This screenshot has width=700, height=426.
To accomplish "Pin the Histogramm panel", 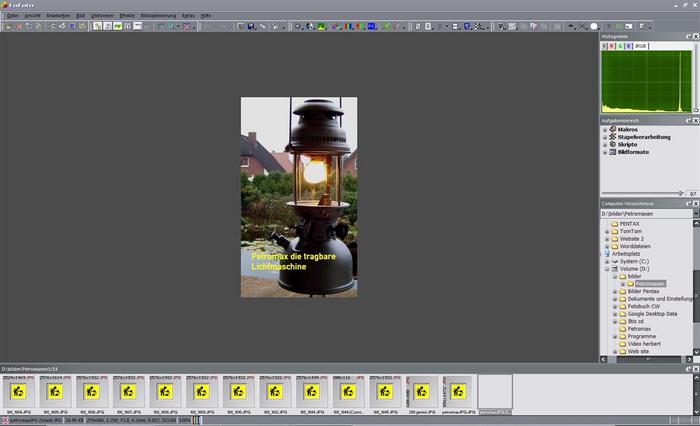I will click(688, 36).
